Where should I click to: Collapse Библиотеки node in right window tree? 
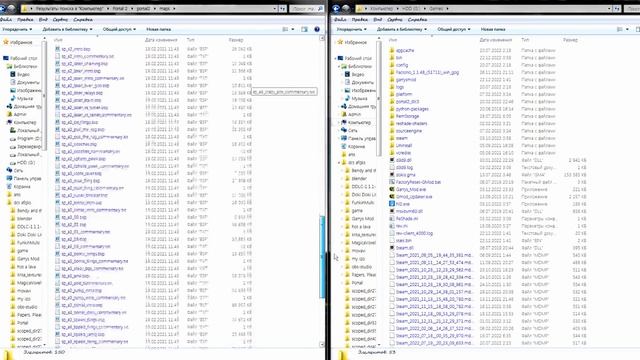click(x=339, y=66)
